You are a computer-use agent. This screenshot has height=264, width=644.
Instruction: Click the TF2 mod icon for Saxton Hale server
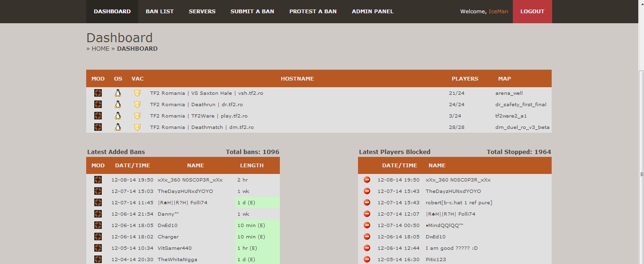click(x=98, y=93)
